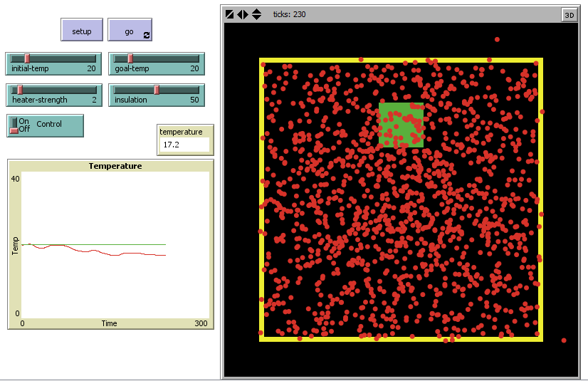Screen dimensions: 588x381
Task: Click the forever loop icon on go button
Action: [147, 35]
